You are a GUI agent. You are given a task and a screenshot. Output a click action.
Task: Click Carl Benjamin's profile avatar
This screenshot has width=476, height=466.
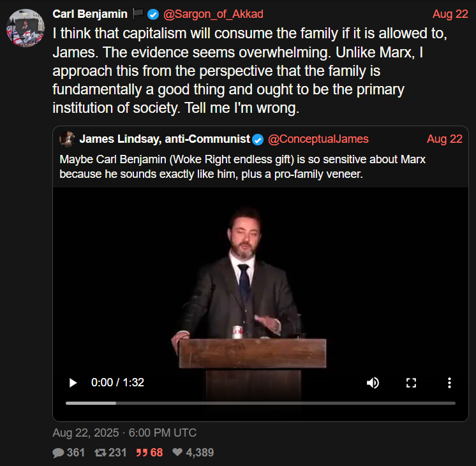pos(24,29)
